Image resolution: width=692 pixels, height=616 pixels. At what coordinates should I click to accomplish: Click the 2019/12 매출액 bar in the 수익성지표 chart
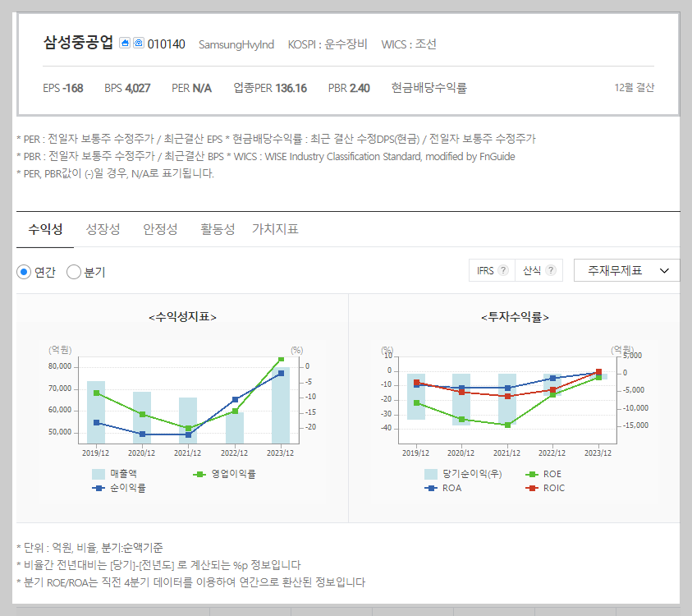(96, 412)
